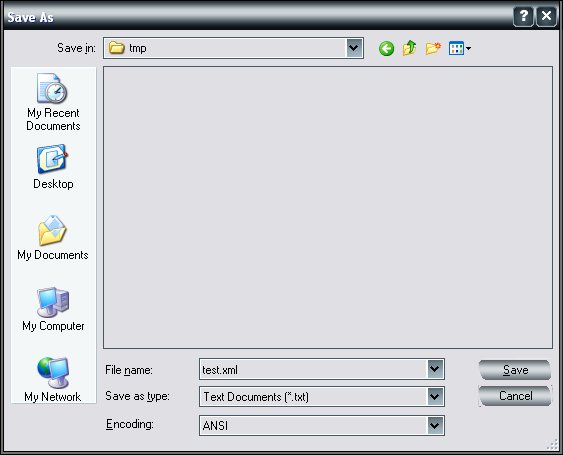Click the Save button

[515, 370]
